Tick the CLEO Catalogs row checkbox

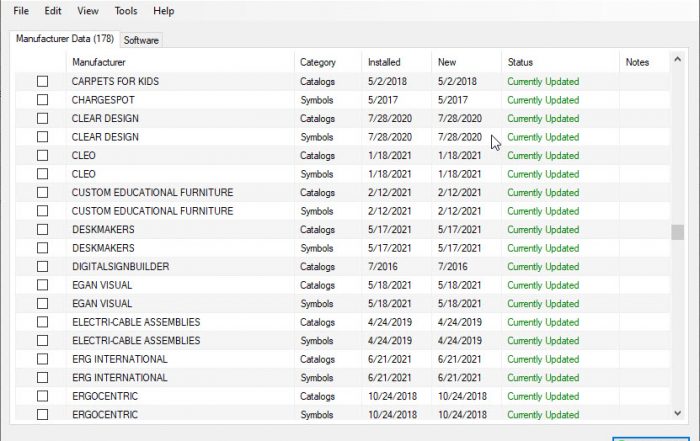42,155
